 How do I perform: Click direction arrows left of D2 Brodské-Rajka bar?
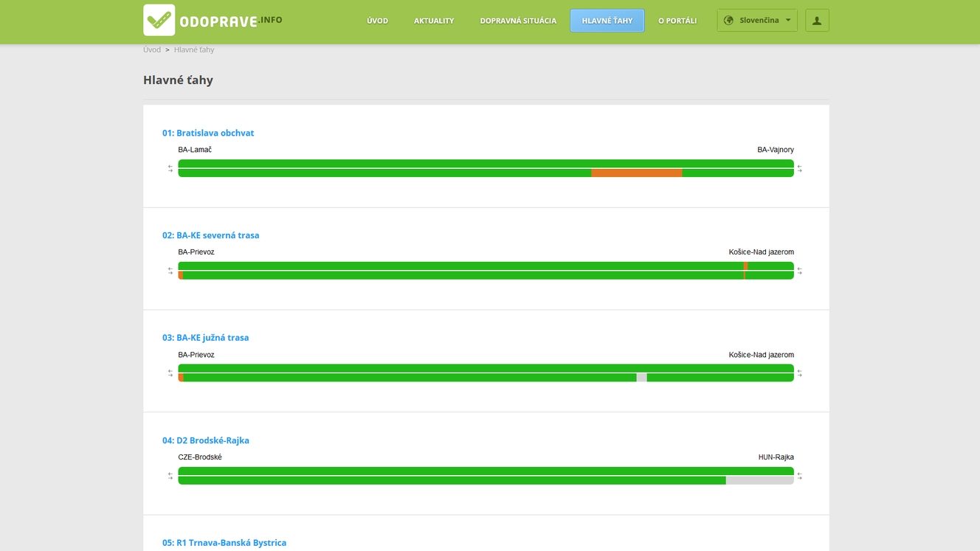pyautogui.click(x=170, y=476)
